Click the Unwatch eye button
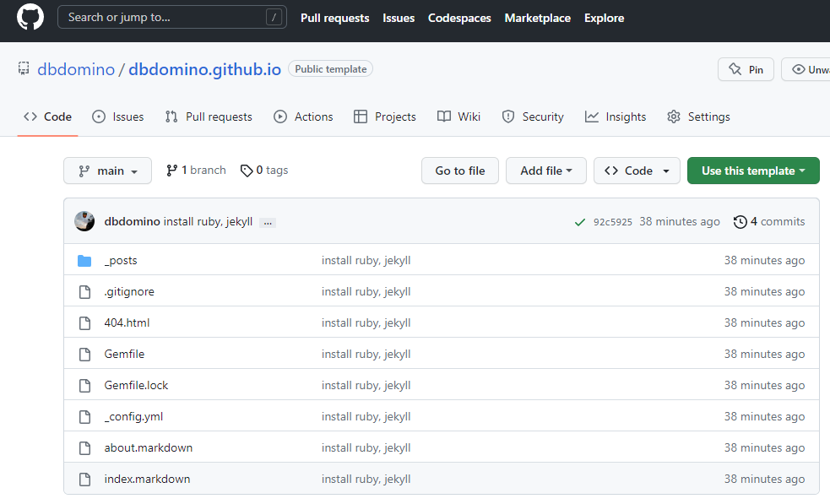The height and width of the screenshot is (504, 830). click(806, 69)
